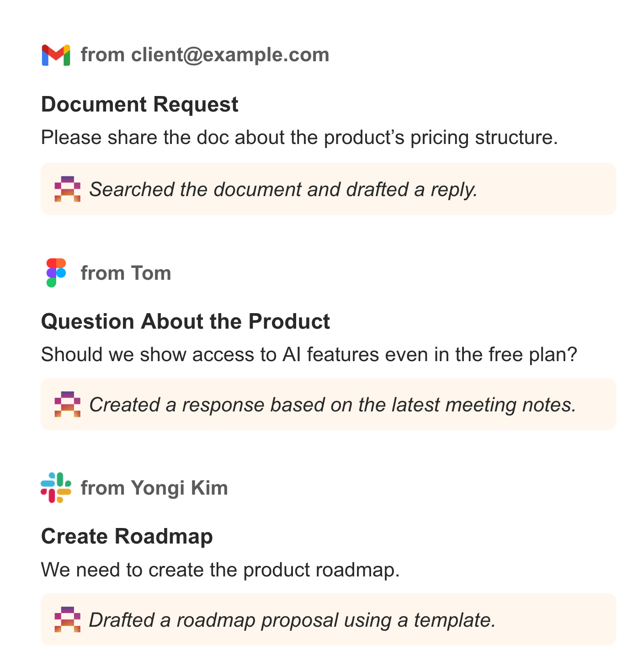Select the sender label from Tom
This screenshot has width=638, height=672.
coord(126,273)
